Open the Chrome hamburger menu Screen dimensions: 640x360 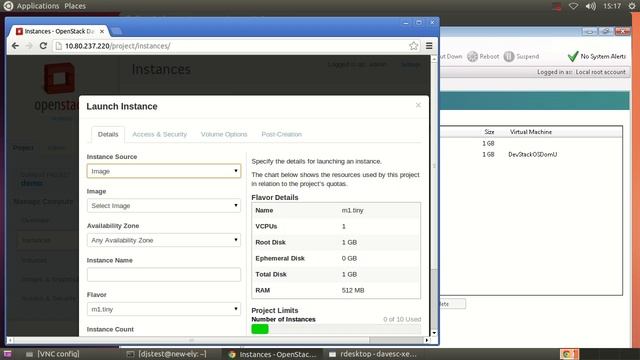(429, 46)
